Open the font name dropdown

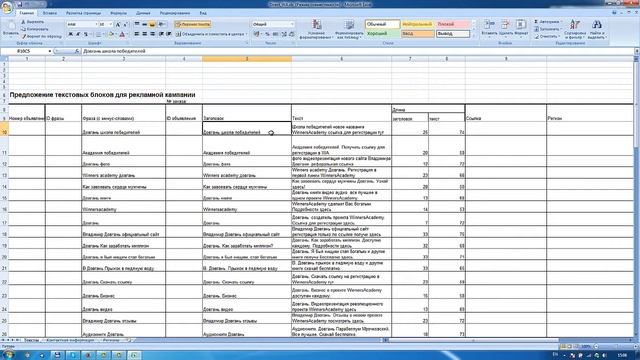coord(96,24)
